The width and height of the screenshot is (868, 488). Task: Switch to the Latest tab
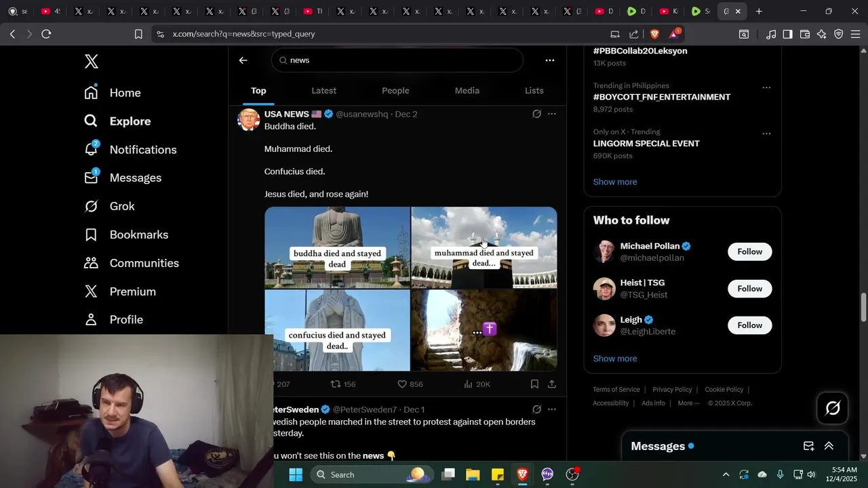pyautogui.click(x=323, y=91)
